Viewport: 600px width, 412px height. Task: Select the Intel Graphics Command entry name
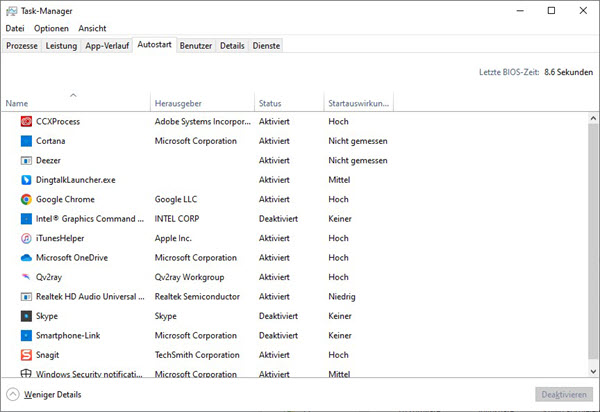point(90,219)
